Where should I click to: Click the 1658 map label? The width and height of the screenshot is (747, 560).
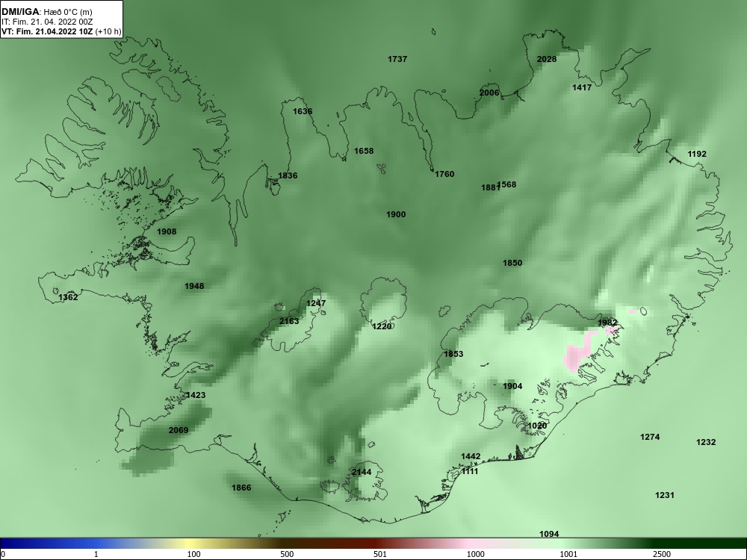click(364, 151)
